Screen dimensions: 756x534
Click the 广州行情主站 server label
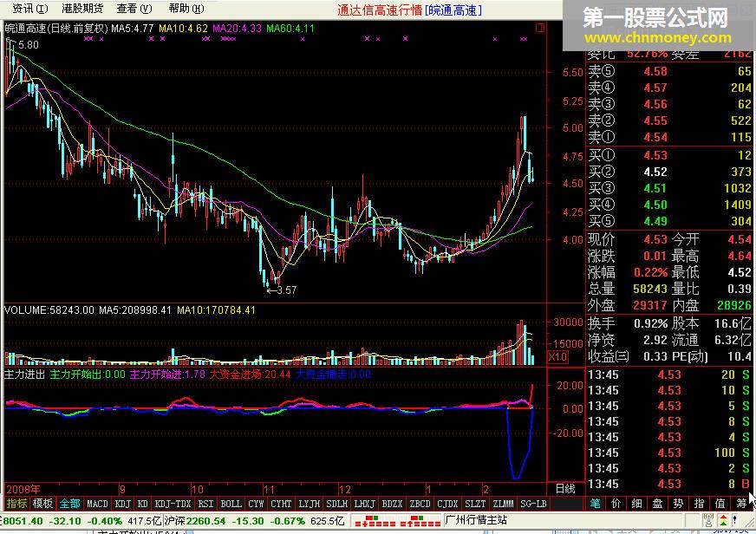point(476,520)
